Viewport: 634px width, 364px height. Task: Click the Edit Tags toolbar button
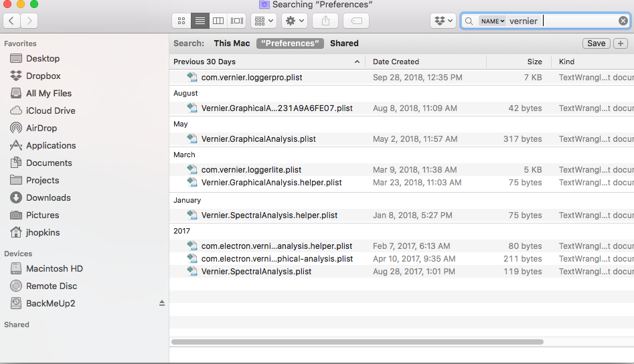coord(356,21)
